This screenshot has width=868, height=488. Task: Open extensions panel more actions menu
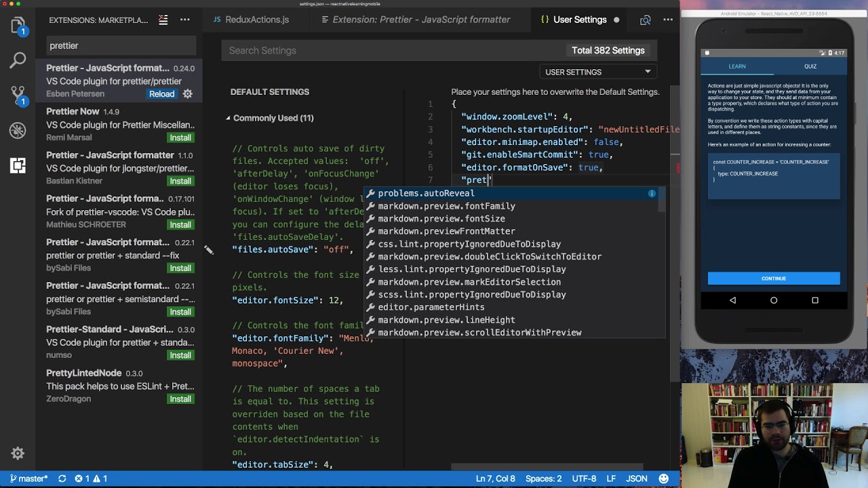click(185, 20)
